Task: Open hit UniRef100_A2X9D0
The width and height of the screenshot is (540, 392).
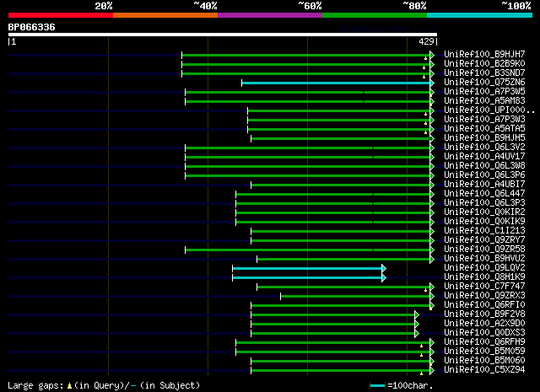Action: coord(484,324)
